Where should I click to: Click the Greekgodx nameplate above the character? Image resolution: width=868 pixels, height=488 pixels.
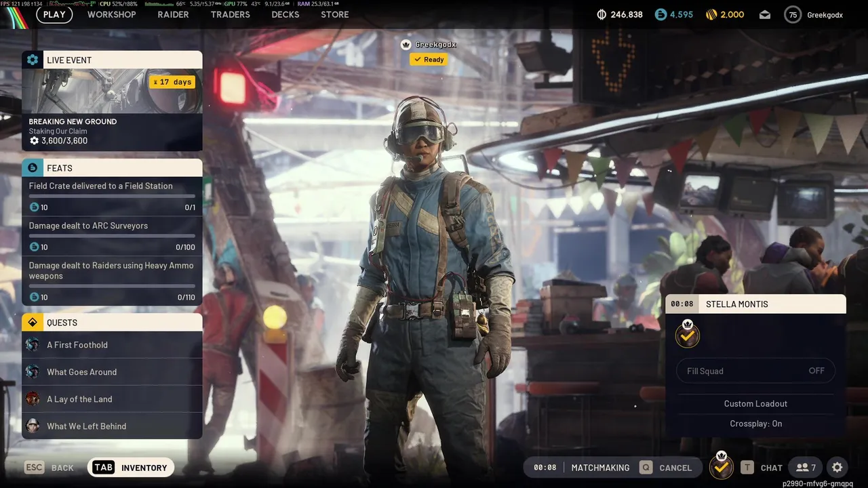tap(436, 45)
